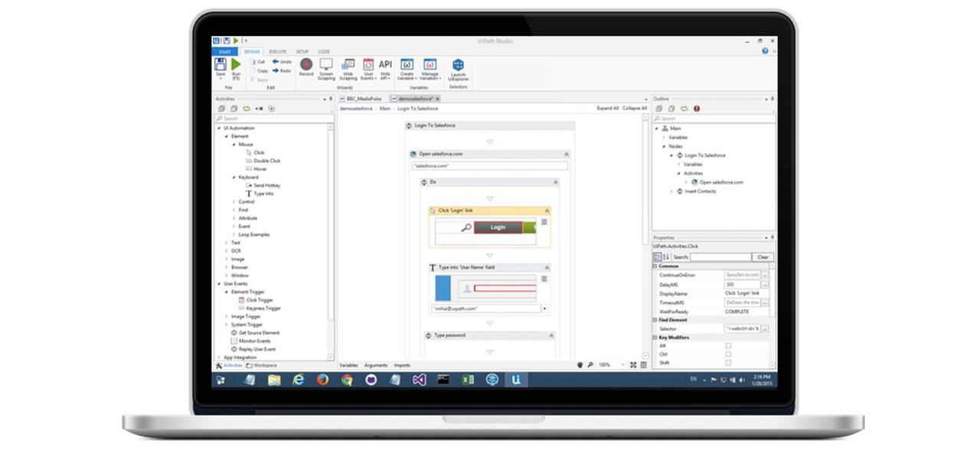Click the "salesforce.com" URL field
The width and height of the screenshot is (980, 457).
point(489,165)
